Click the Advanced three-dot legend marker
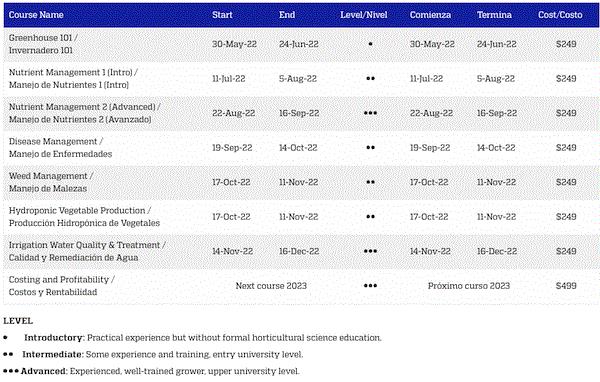 [x=11, y=371]
